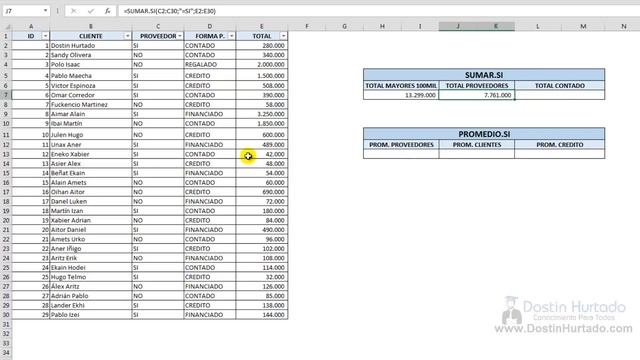Select column G header

344,27
